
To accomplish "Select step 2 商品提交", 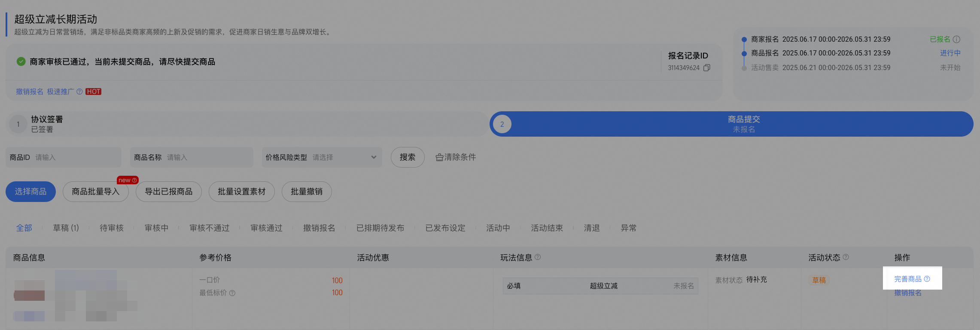I will pos(731,124).
